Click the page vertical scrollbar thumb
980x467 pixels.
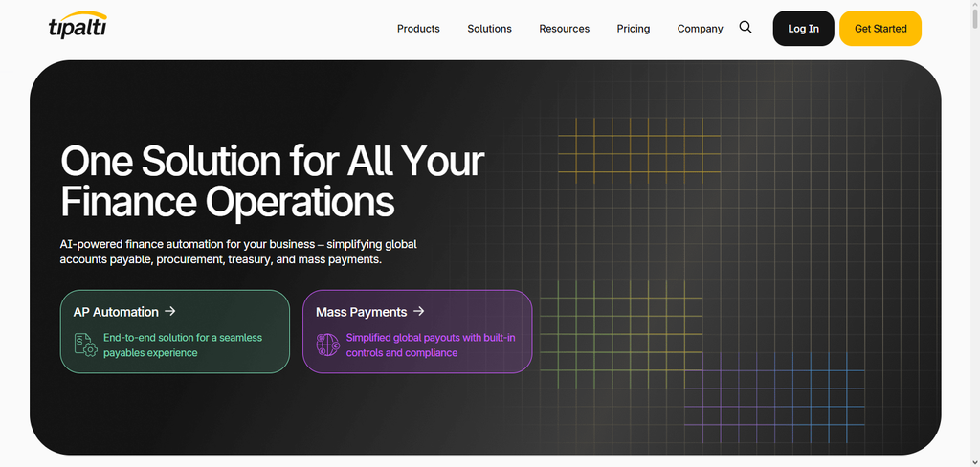point(974,19)
